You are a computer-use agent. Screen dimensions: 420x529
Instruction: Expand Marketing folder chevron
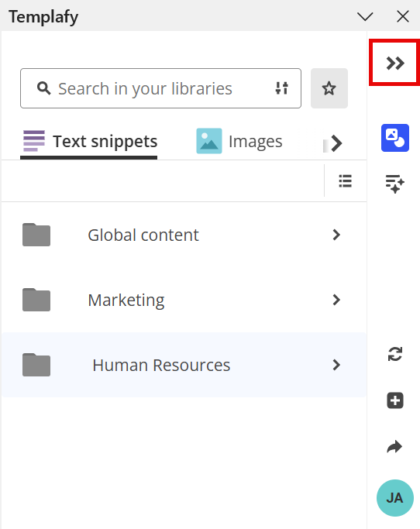pos(336,300)
